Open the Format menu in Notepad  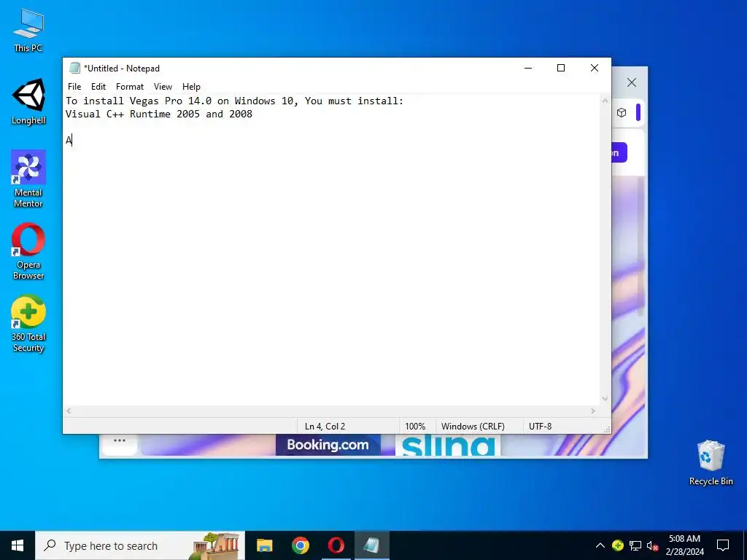(130, 87)
